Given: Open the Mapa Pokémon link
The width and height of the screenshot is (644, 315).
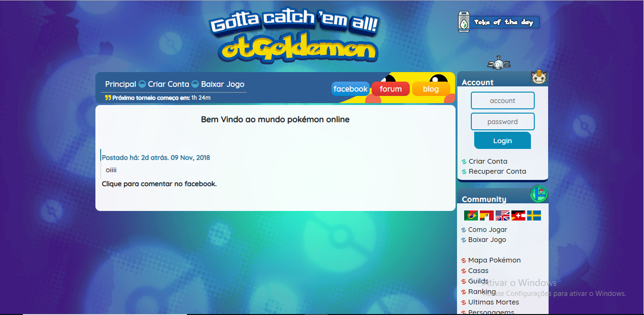Looking at the screenshot, I should (x=494, y=260).
